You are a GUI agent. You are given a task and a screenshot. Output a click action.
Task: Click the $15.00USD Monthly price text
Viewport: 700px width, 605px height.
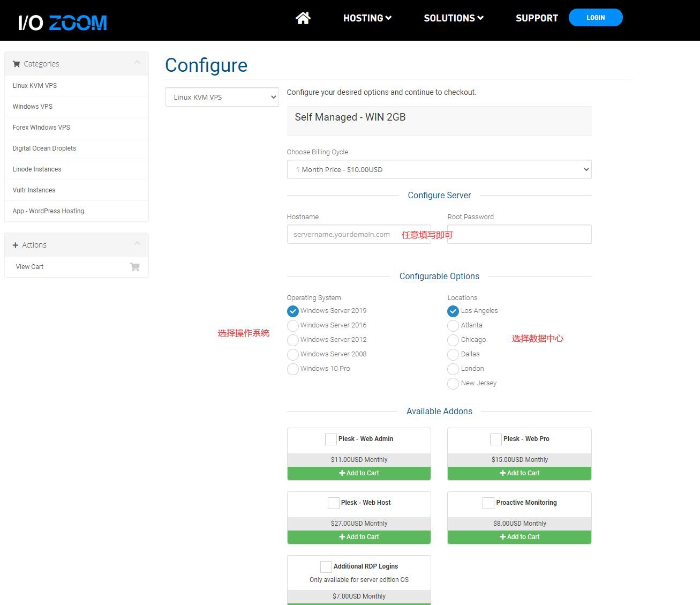(x=520, y=460)
